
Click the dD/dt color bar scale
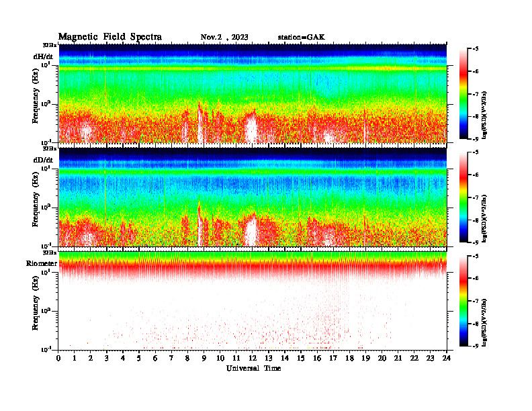[x=463, y=197]
